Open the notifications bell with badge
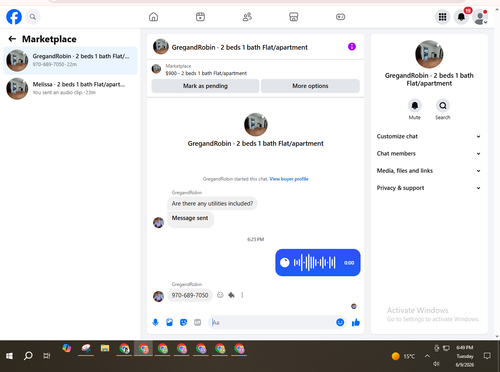This screenshot has width=500, height=372. pyautogui.click(x=461, y=17)
